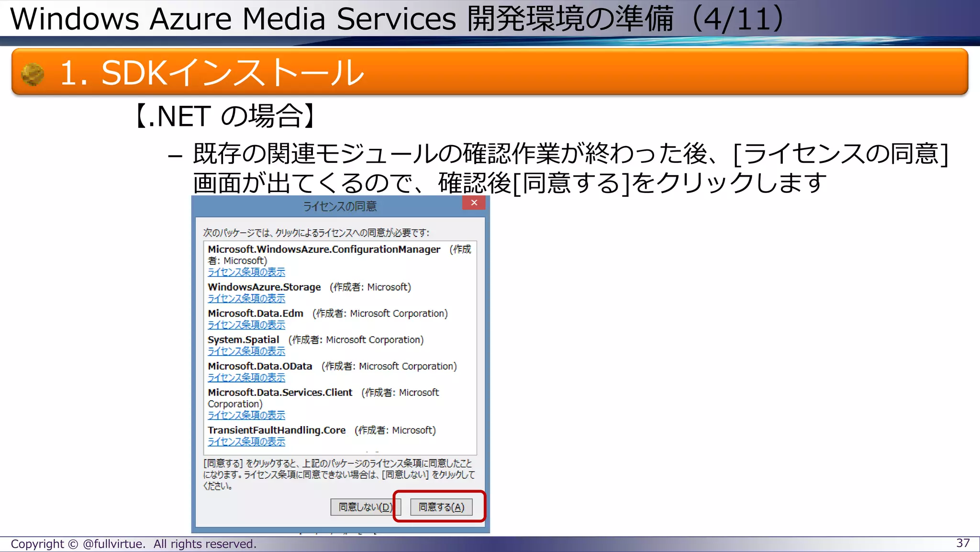Open license terms link for Microsoft.WindowsAzure.ConfigurationManager

(x=246, y=272)
